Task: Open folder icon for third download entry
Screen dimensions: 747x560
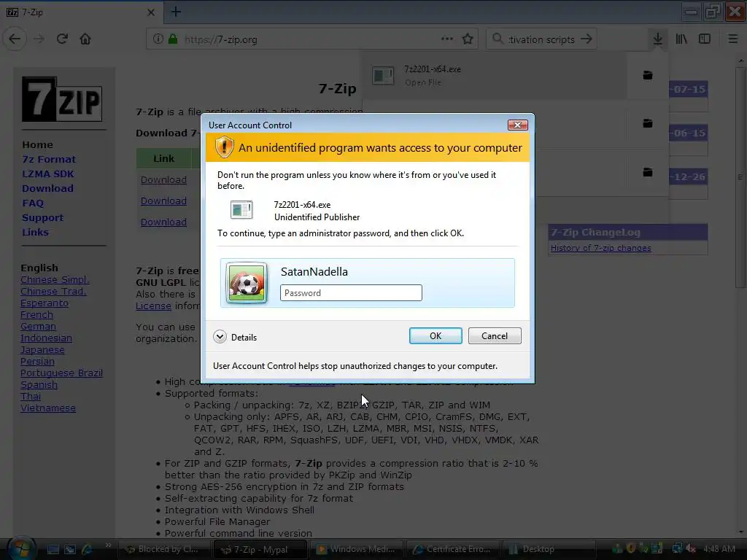Action: coord(648,172)
